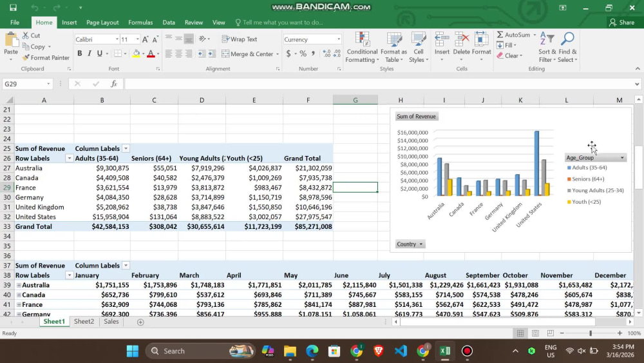Decrease the cell indent

click(202, 54)
